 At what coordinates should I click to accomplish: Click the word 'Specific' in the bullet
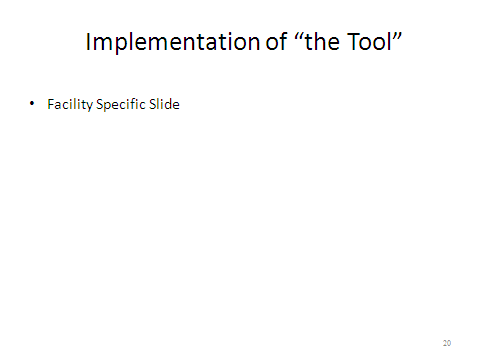121,104
